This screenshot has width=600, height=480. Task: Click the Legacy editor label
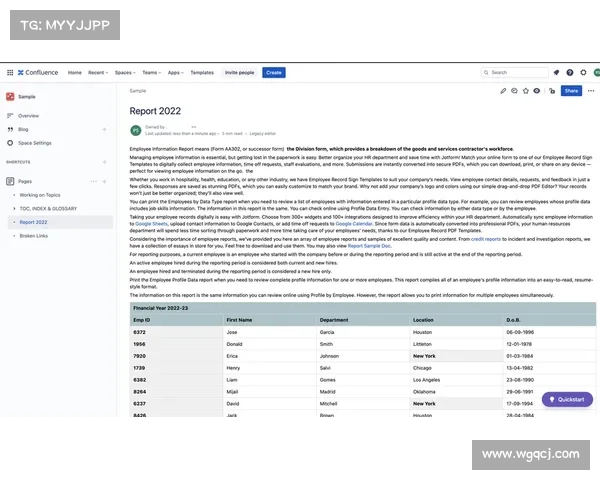[x=262, y=134]
